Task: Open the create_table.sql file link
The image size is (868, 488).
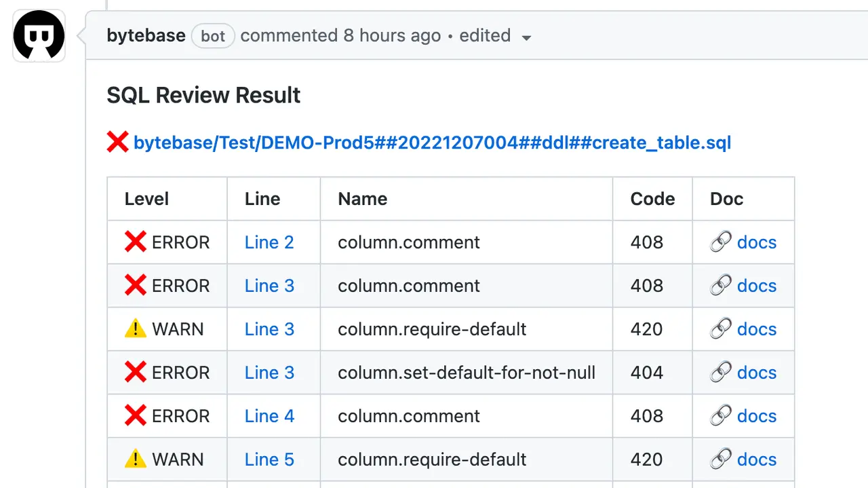Action: click(432, 143)
